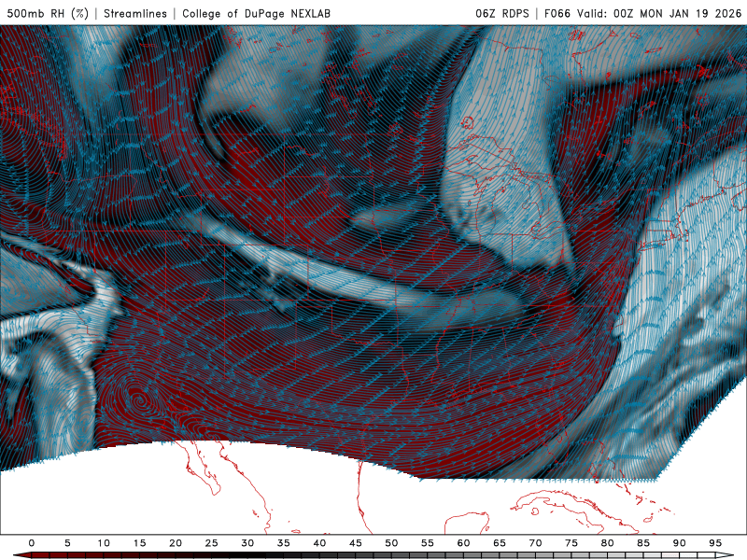
Task: Click the '45' value on the color scale
Action: coord(356,543)
